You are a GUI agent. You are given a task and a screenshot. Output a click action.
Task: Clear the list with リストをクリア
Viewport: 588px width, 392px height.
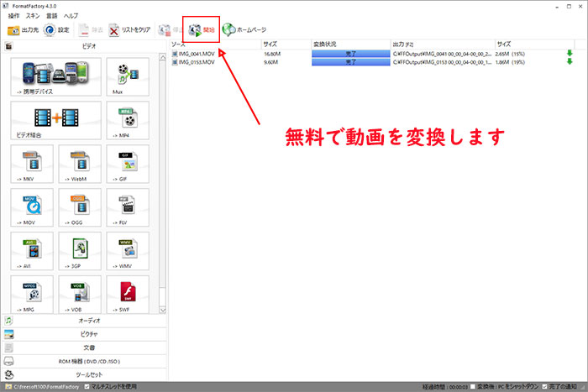tap(129, 30)
